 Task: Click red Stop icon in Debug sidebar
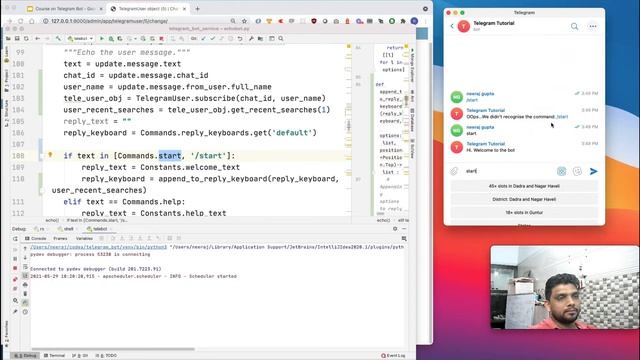tap(16, 268)
